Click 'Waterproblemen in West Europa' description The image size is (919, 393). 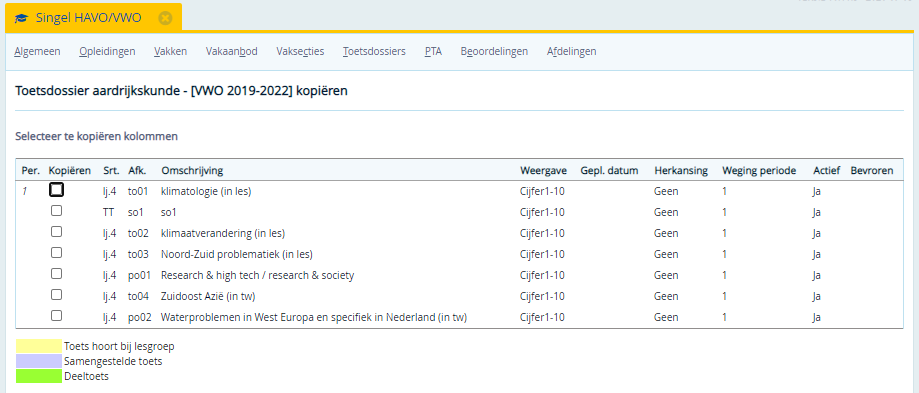pyautogui.click(x=314, y=317)
